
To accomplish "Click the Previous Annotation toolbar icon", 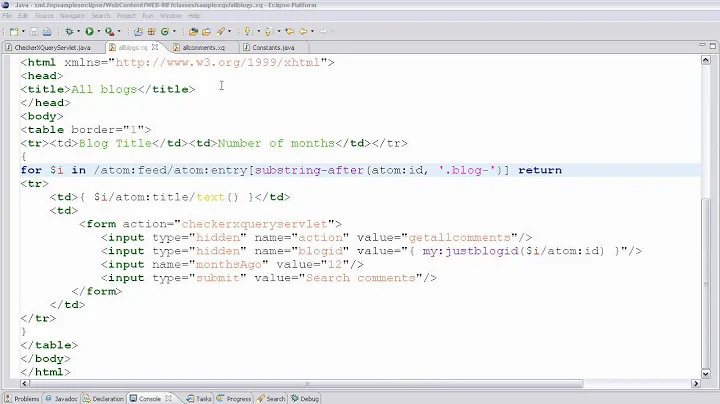I will (x=269, y=32).
